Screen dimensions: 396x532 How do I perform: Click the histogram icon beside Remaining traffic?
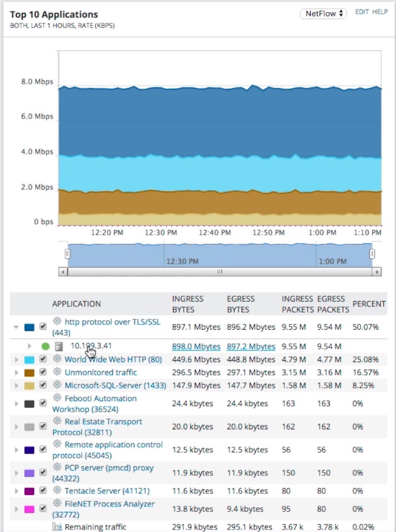58,526
